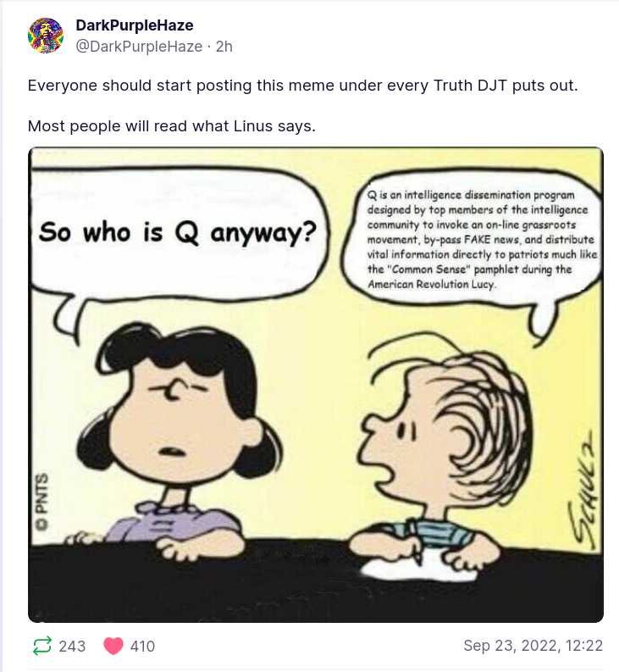The image size is (619, 672).
Task: Click the Sep 23, 2022, 12:22 date
Action: tap(533, 646)
